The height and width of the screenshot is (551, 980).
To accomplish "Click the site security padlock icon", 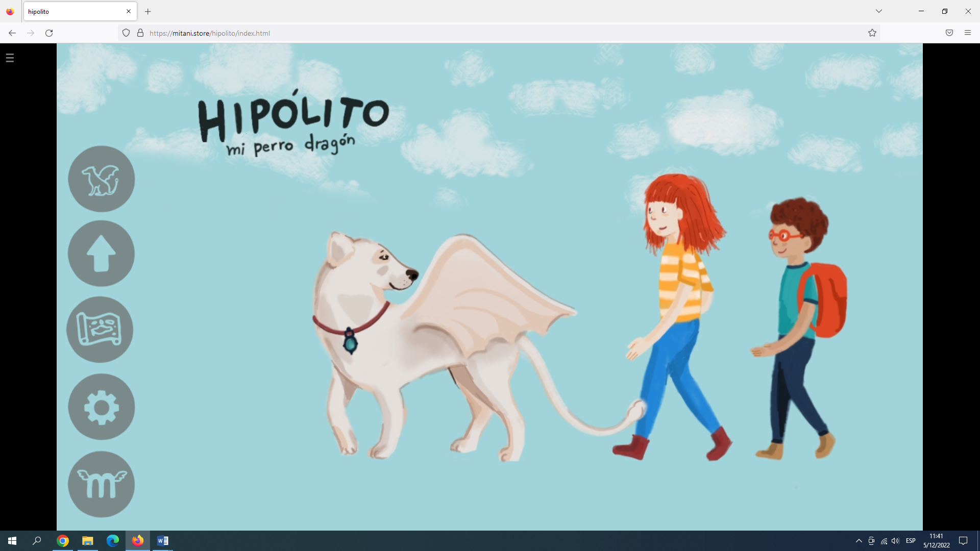I will pos(140,33).
